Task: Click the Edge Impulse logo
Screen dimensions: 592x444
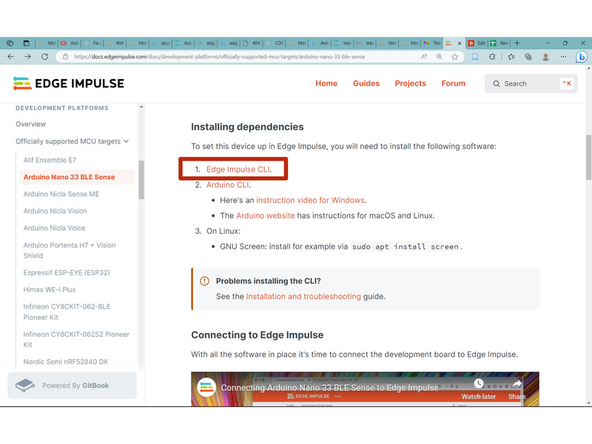Action: [x=68, y=83]
